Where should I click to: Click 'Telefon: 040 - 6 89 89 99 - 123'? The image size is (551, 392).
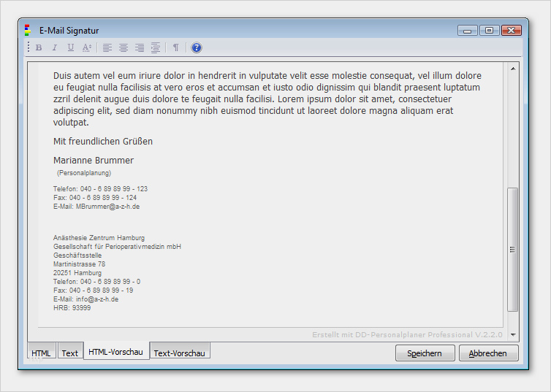[x=101, y=189]
